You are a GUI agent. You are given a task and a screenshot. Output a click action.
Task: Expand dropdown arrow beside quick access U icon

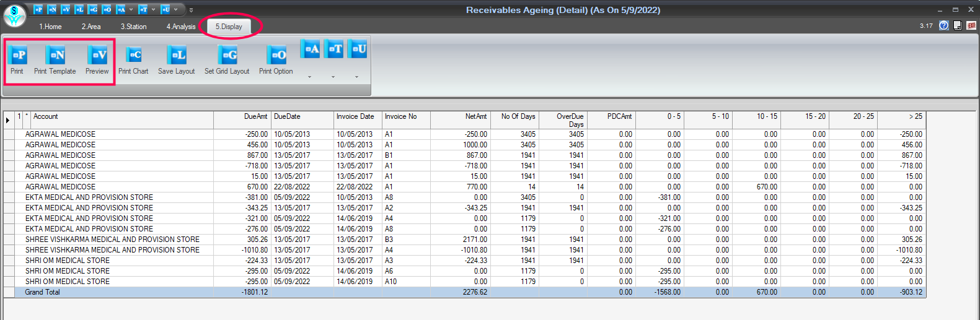tap(175, 9)
